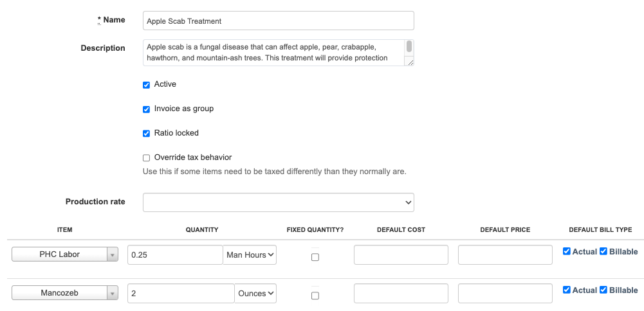
Task: Disable the Ratio locked checkbox
Action: click(147, 134)
